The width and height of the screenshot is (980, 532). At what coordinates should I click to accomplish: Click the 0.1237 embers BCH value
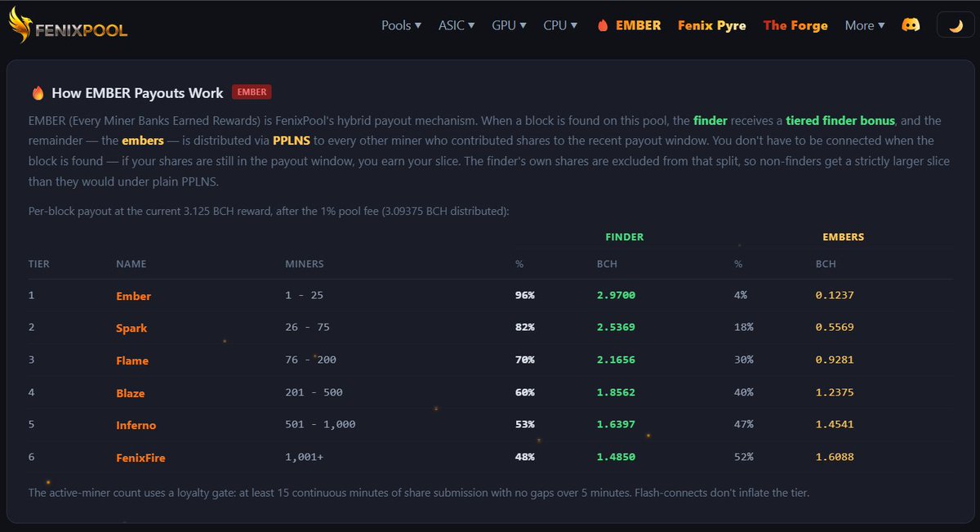click(x=835, y=295)
